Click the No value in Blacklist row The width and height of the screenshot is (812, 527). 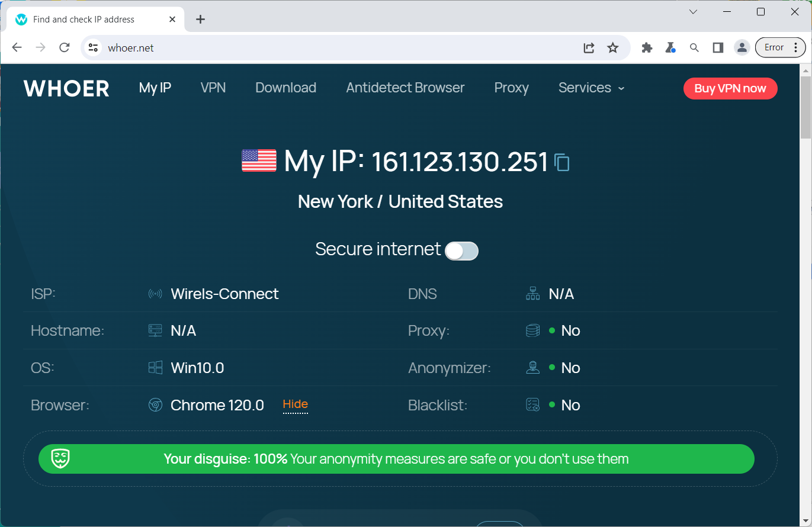pos(570,405)
